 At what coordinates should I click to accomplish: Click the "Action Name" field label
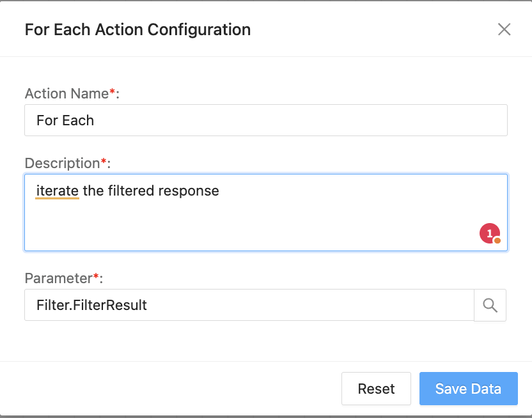(x=66, y=93)
